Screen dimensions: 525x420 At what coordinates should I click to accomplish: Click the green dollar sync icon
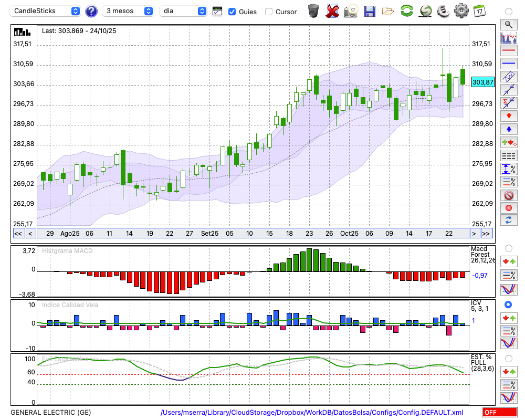425,10
